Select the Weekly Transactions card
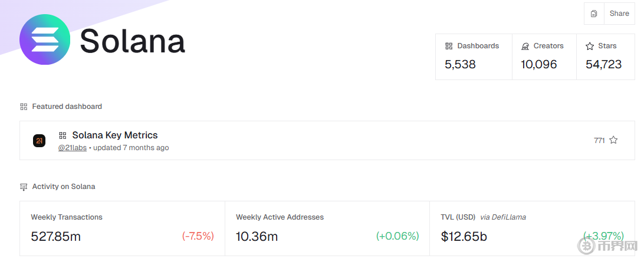Viewport: 644px width, 262px height. pyautogui.click(x=122, y=228)
